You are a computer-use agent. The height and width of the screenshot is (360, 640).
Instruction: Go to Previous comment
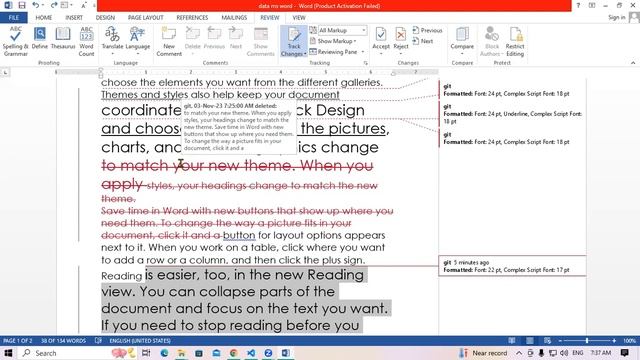[x=214, y=39]
